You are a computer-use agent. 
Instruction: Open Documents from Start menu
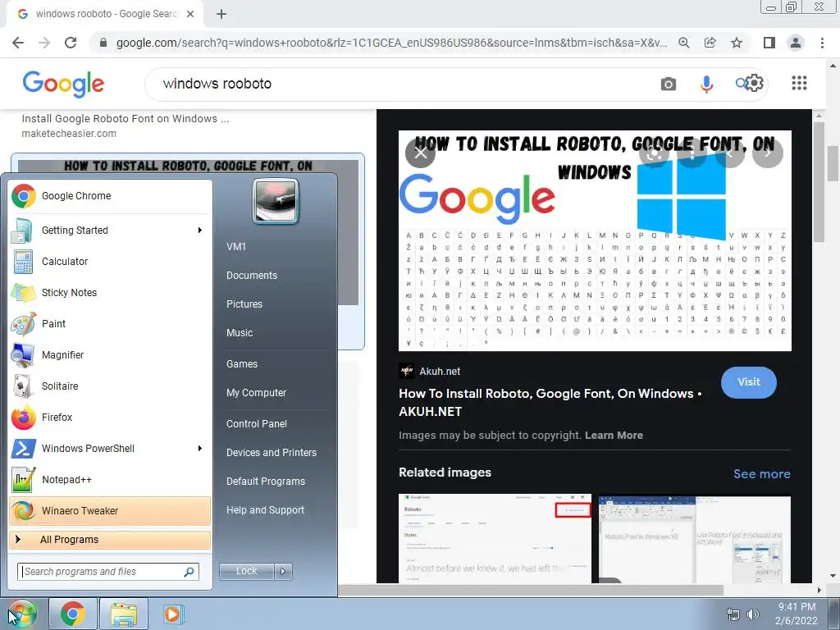point(252,276)
